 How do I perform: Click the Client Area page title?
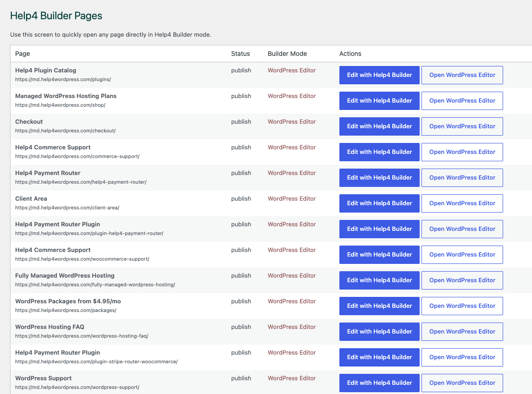(x=31, y=198)
